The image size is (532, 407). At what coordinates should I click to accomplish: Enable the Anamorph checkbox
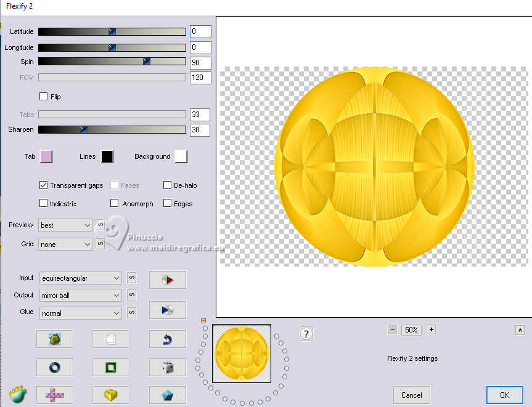click(114, 203)
